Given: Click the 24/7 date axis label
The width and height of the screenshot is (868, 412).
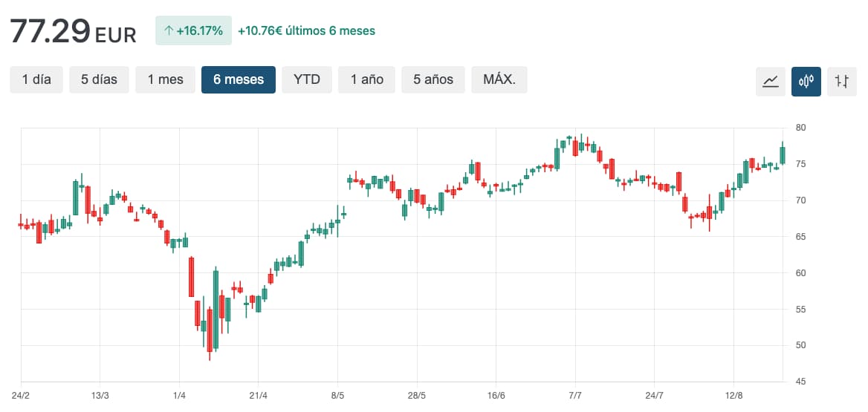Looking at the screenshot, I should (x=654, y=396).
